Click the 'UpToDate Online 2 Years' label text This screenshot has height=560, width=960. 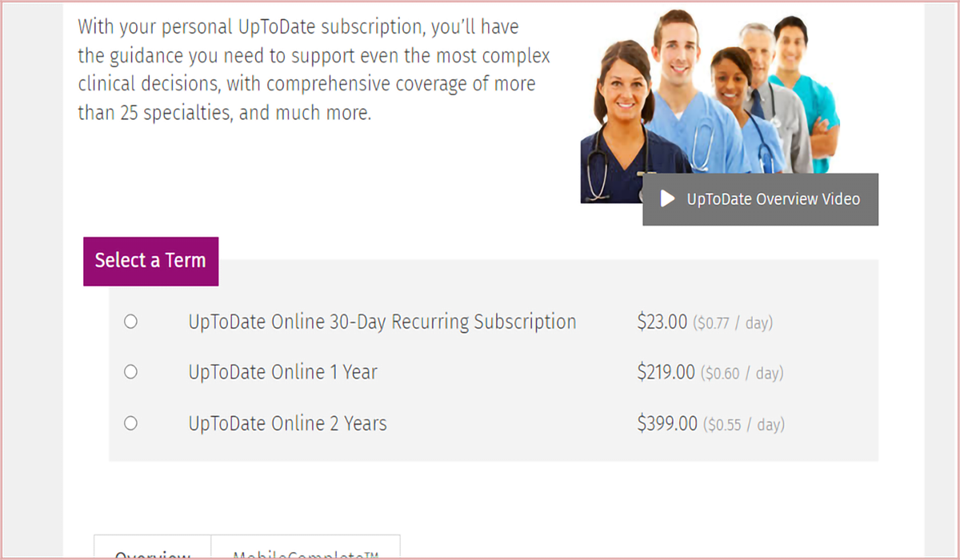click(x=288, y=423)
